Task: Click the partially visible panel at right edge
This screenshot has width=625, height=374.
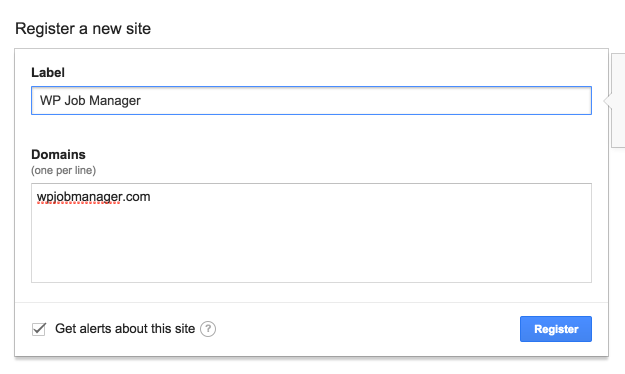Action: [618, 100]
